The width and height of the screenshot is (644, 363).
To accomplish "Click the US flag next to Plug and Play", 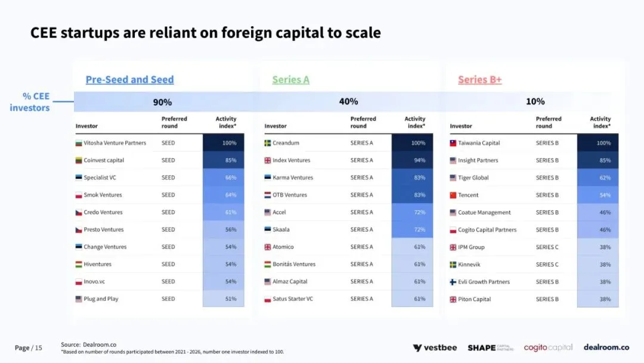I will [x=79, y=299].
